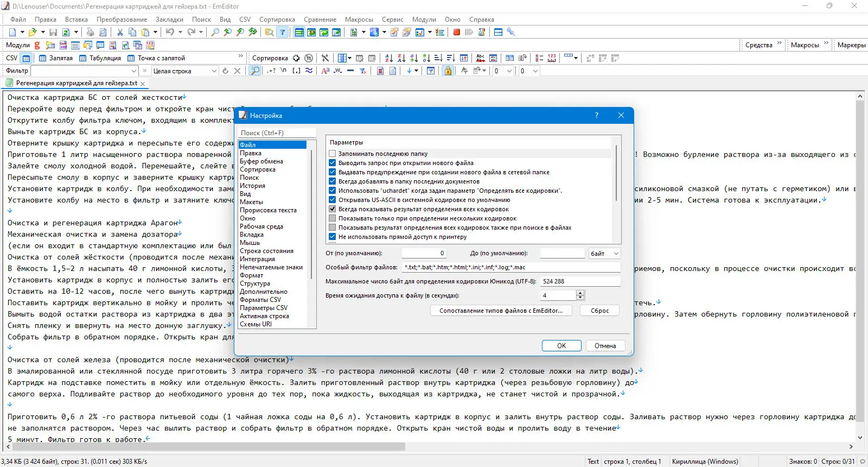Click the Abc strikethrough remove duplicates icon
The width and height of the screenshot is (868, 467).
pyautogui.click(x=481, y=58)
